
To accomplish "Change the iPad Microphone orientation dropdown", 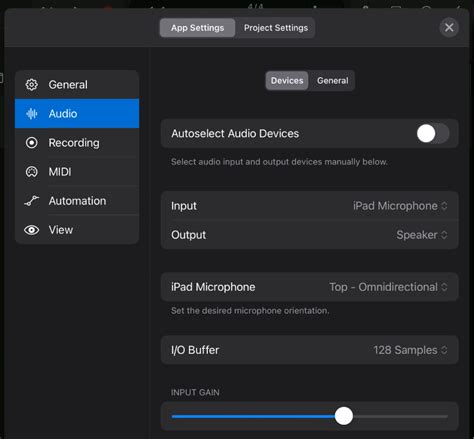I will coord(388,287).
